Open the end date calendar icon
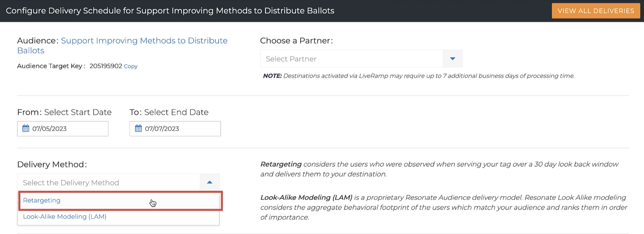 pos(138,128)
